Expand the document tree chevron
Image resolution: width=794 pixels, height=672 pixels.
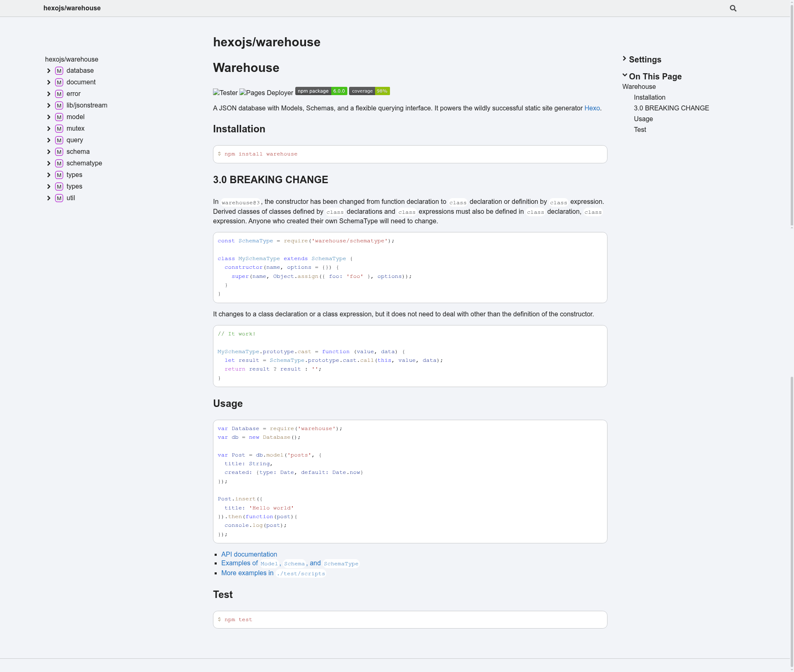[49, 82]
